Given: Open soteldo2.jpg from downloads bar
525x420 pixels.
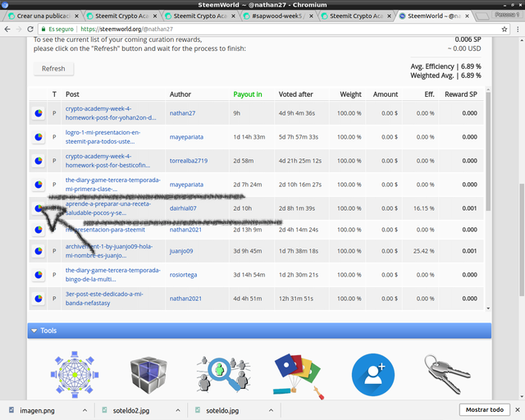Looking at the screenshot, I should [131, 410].
